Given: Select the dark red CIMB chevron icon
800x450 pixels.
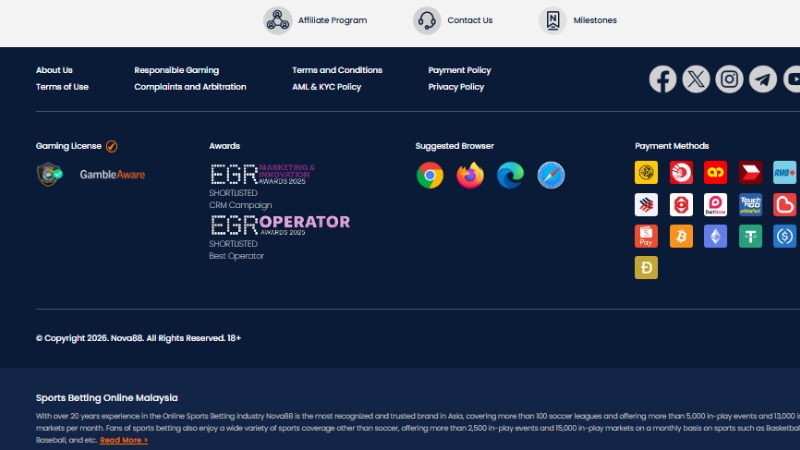Looking at the screenshot, I should 751,172.
